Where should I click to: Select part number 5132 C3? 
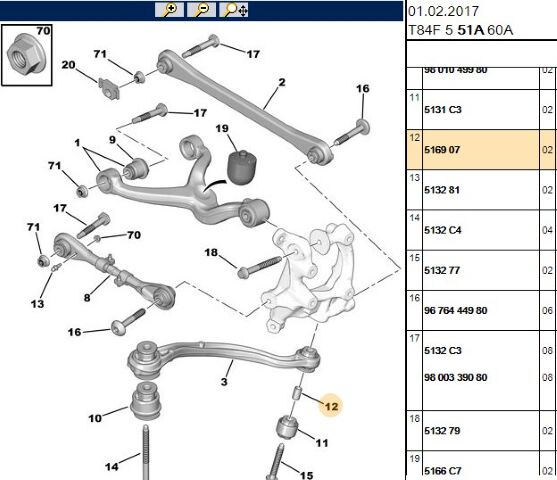pos(443,351)
